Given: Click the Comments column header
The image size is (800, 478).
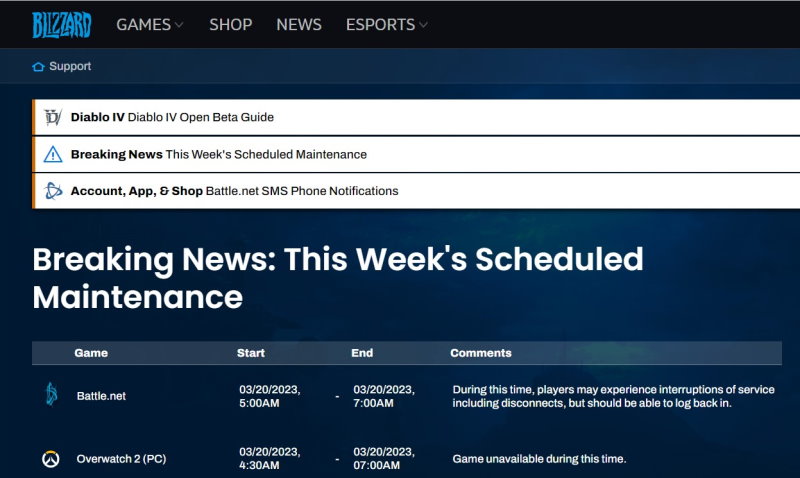Looking at the screenshot, I should point(481,353).
